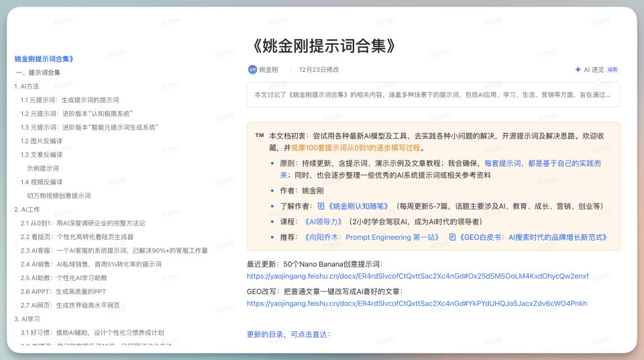The height and width of the screenshot is (360, 644).
Task: Open GEO白皮书 document link
Action: pyautogui.click(x=532, y=237)
